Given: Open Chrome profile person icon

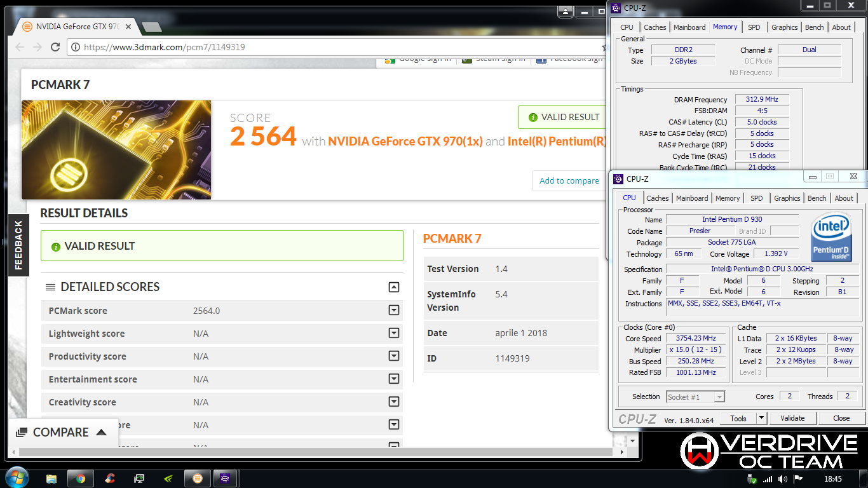Looking at the screenshot, I should point(566,11).
